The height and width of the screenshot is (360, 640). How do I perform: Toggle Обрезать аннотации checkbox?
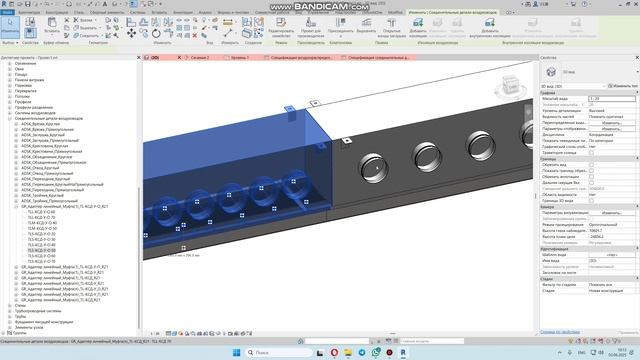pyautogui.click(x=591, y=177)
